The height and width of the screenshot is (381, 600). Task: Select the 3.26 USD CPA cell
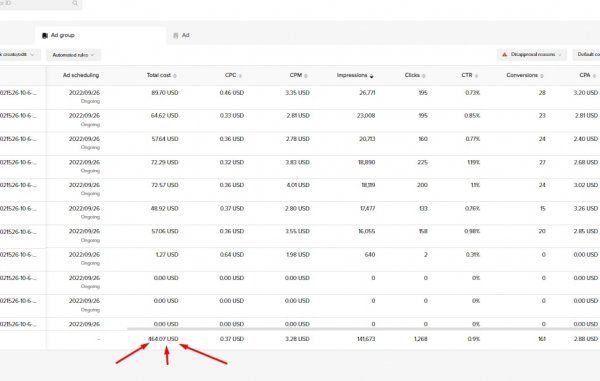coord(585,208)
